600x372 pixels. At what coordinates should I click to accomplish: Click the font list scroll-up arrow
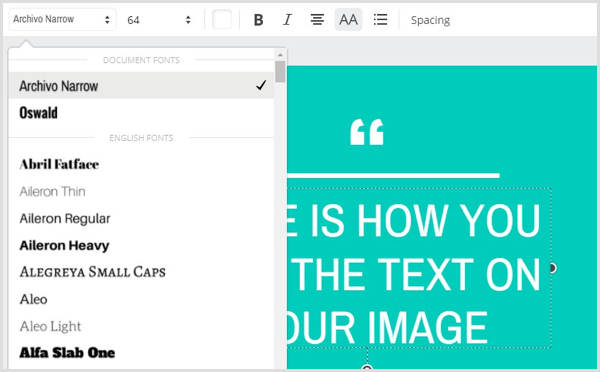(280, 55)
